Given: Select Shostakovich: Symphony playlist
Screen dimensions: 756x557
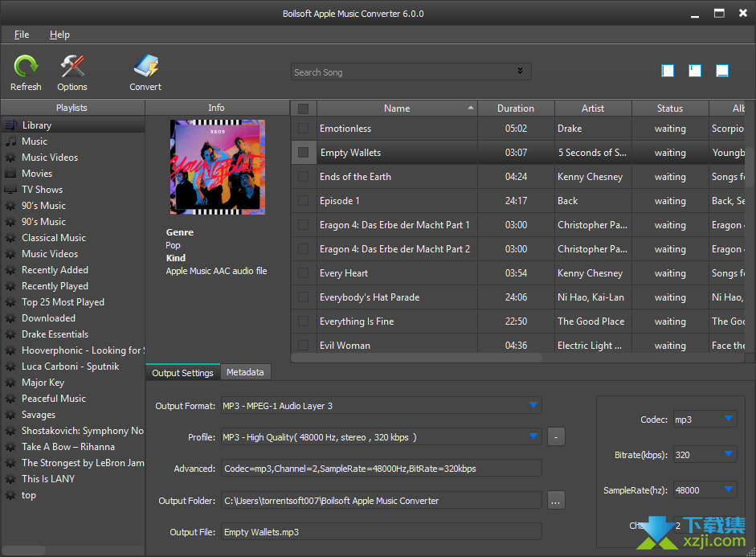Looking at the screenshot, I should pyautogui.click(x=75, y=431).
